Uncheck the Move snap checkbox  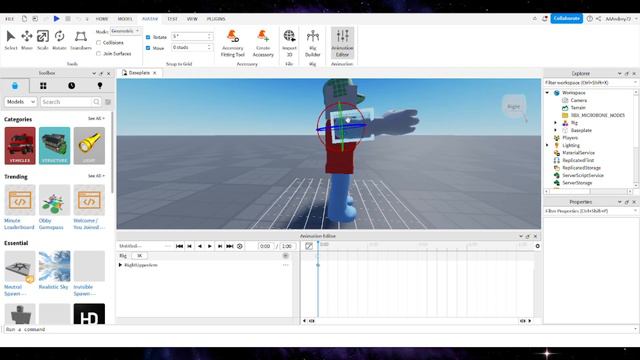(x=148, y=48)
